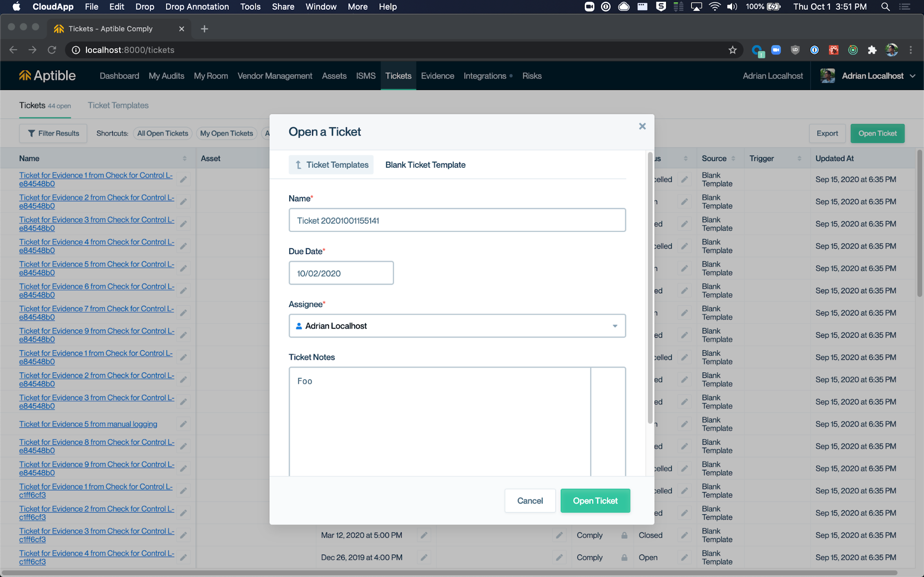924x577 pixels.
Task: Click Filter Results funnel button
Action: click(53, 134)
